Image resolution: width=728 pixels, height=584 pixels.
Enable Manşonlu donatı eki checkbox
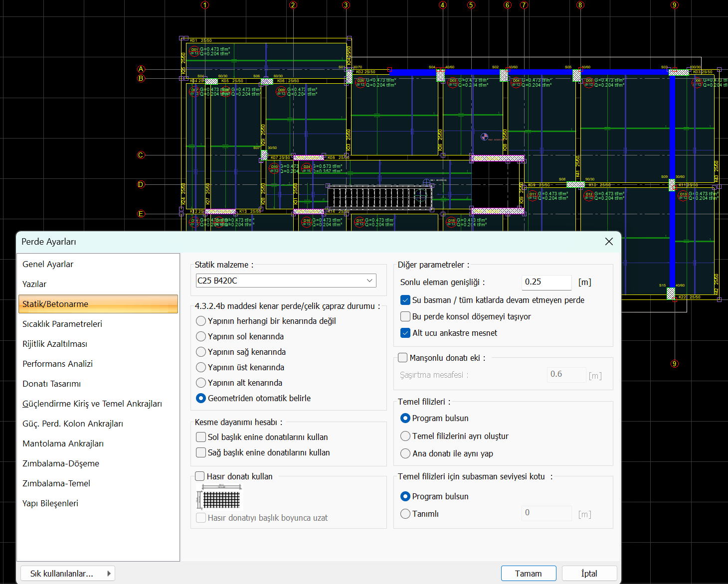[403, 358]
